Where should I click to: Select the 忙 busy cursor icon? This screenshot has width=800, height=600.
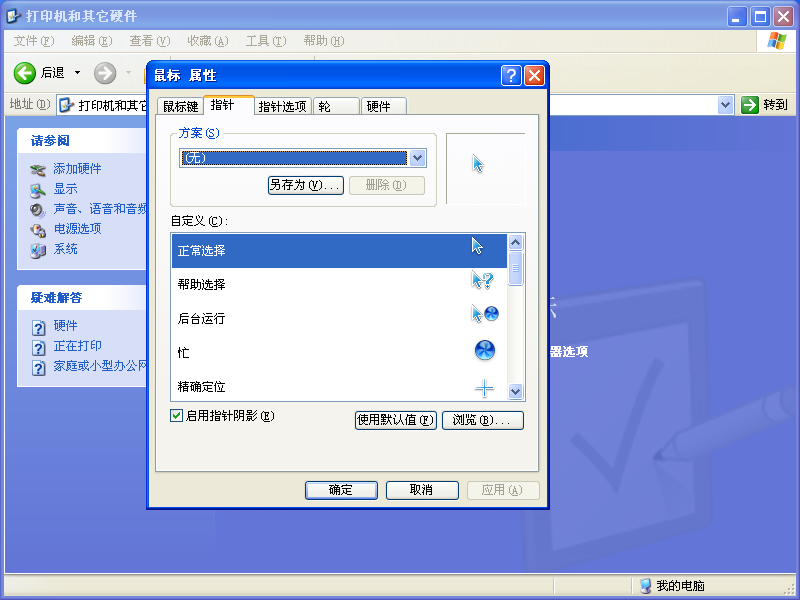click(484, 350)
